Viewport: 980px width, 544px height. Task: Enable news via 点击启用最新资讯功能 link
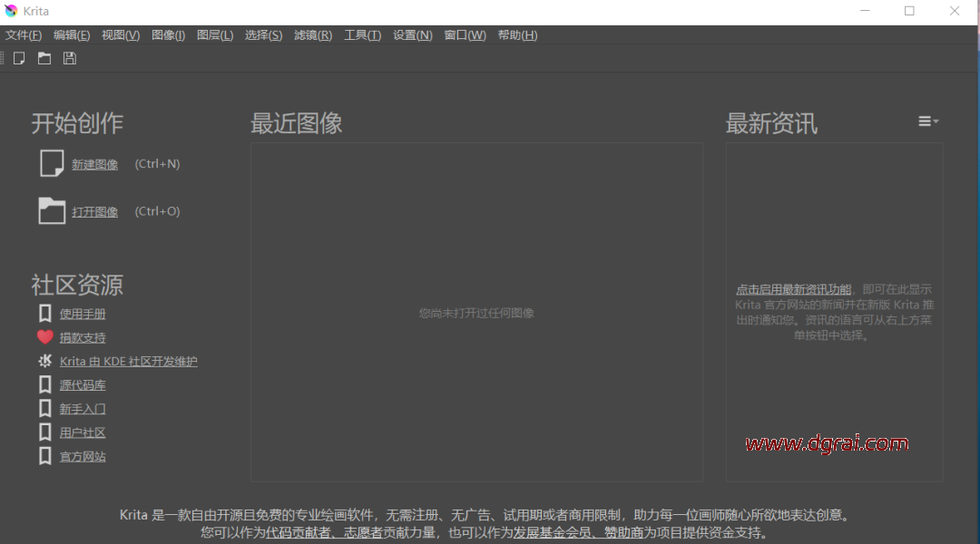point(793,289)
